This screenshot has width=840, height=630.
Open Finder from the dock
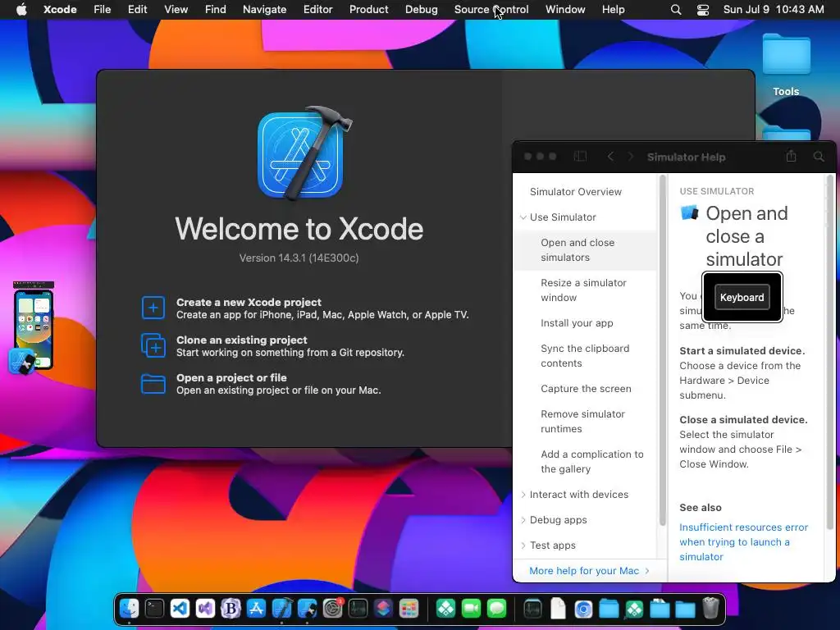[129, 609]
